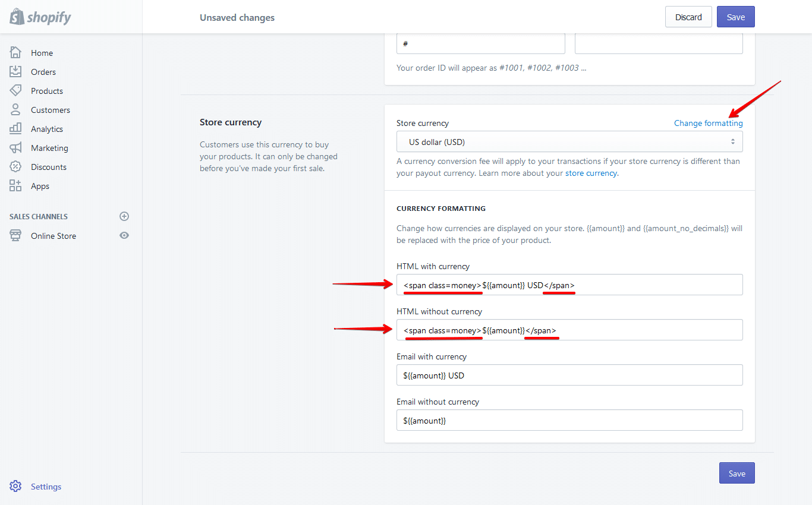Click the Products tag icon
Image resolution: width=812 pixels, height=505 pixels.
click(15, 91)
